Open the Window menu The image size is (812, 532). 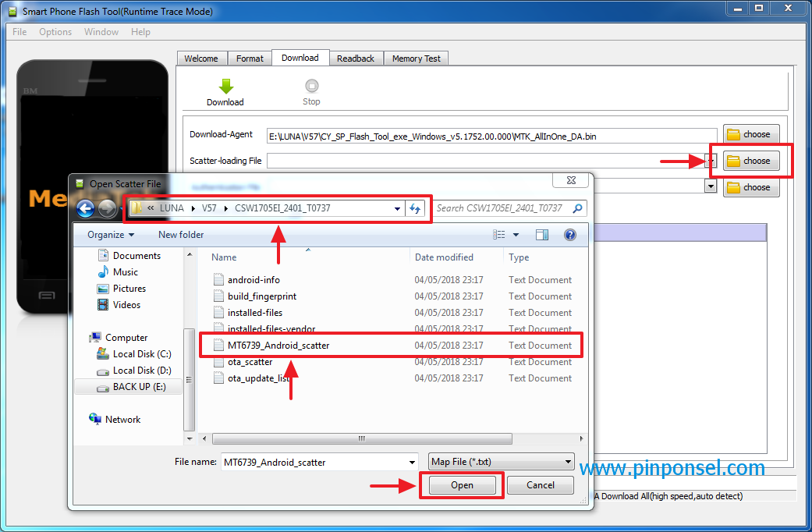click(x=101, y=32)
